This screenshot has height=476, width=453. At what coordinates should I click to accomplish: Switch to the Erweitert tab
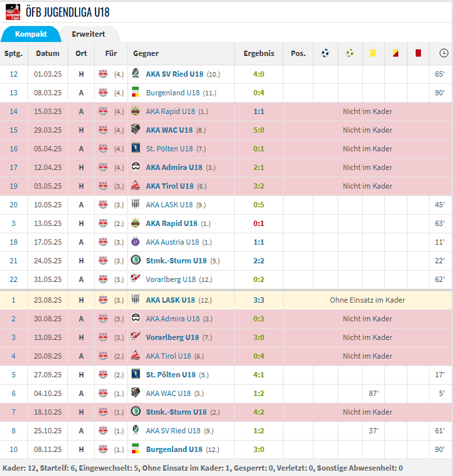point(88,34)
